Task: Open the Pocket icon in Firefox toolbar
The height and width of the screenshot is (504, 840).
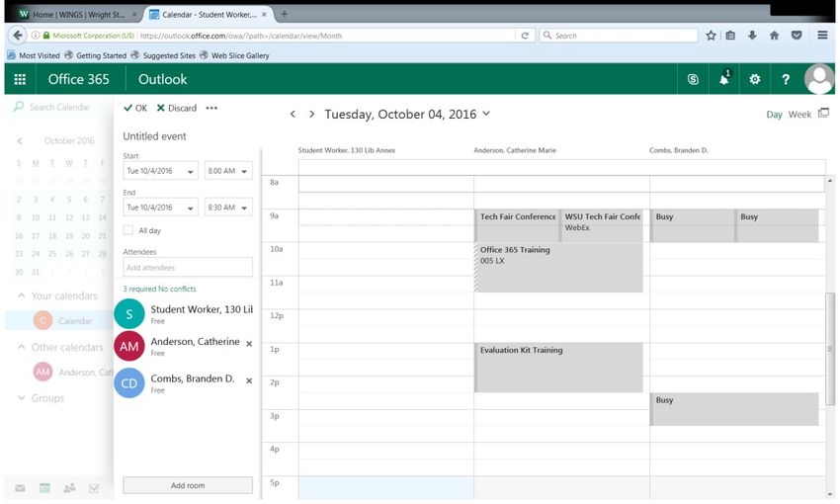Action: (797, 36)
